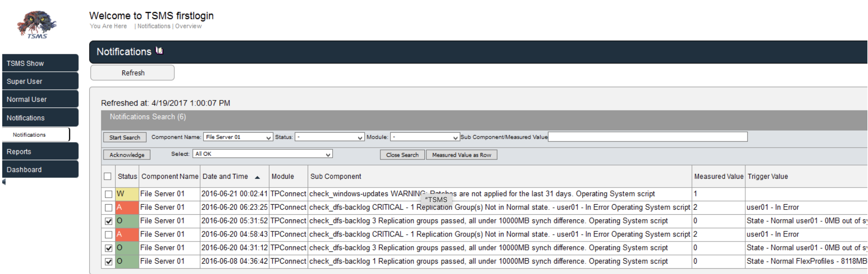Uncheck the 2016-06-08 04:36:42 row checkbox
The image size is (868, 274).
coord(108,261)
